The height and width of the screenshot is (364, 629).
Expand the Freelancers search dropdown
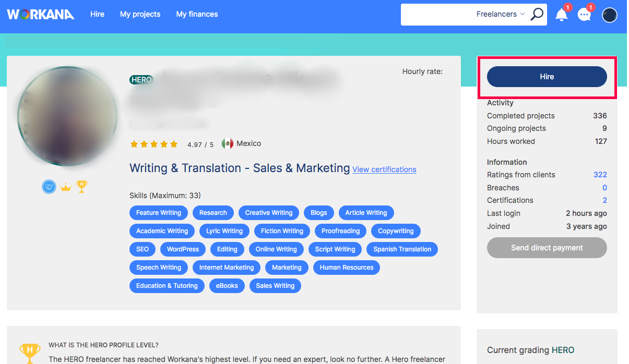[500, 15]
